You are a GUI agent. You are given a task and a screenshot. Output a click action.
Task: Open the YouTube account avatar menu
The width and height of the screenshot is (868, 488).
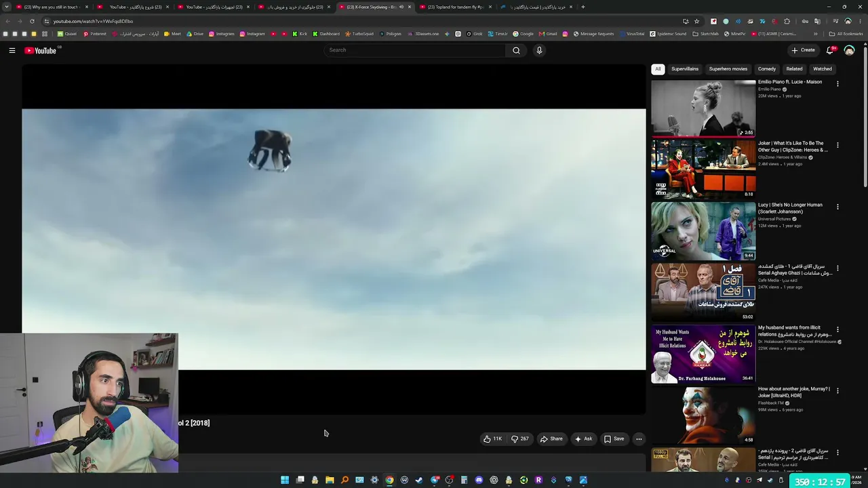(849, 50)
